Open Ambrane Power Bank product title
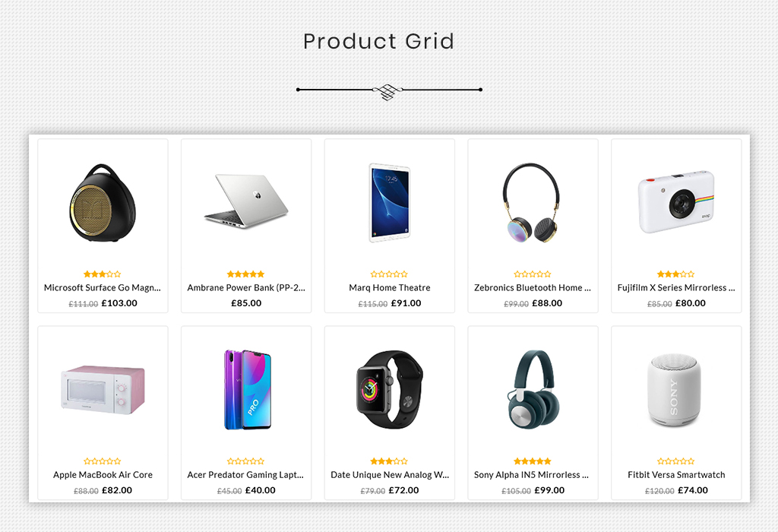 click(246, 288)
